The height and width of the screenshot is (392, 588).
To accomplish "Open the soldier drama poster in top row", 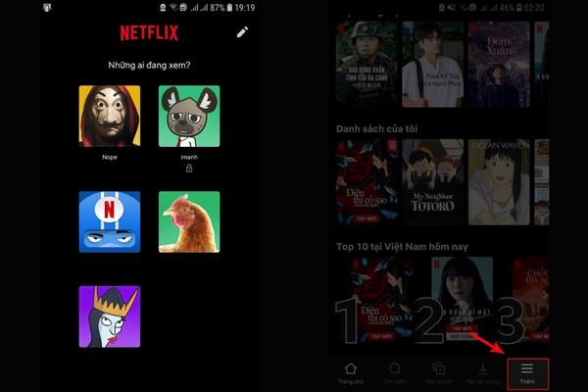I will 367,64.
